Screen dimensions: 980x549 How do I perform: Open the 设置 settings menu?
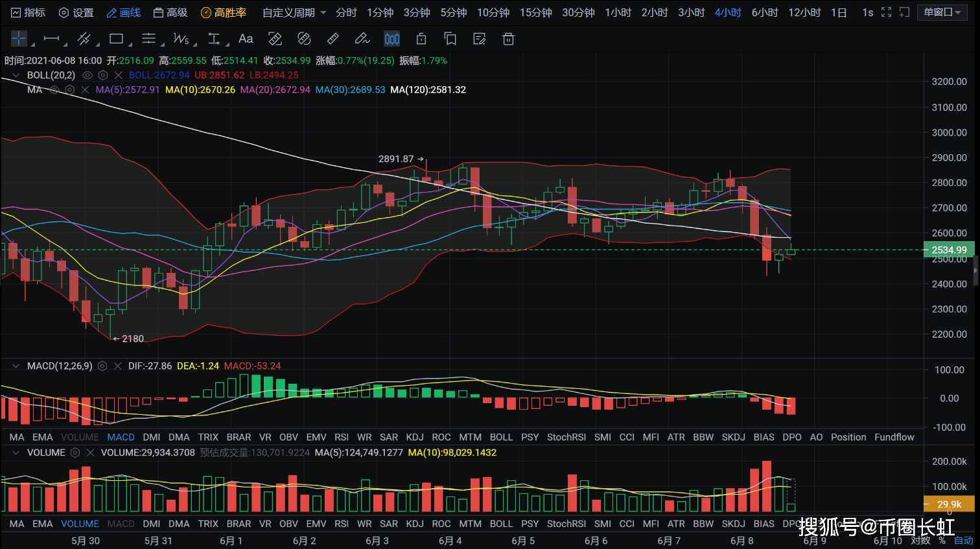click(x=76, y=12)
